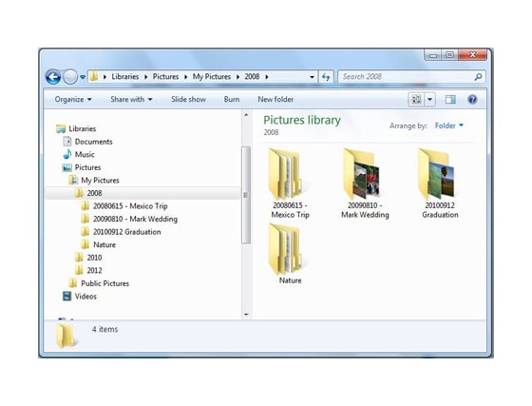Image resolution: width=532 pixels, height=406 pixels.
Task: Start the Slide show
Action: coord(188,100)
